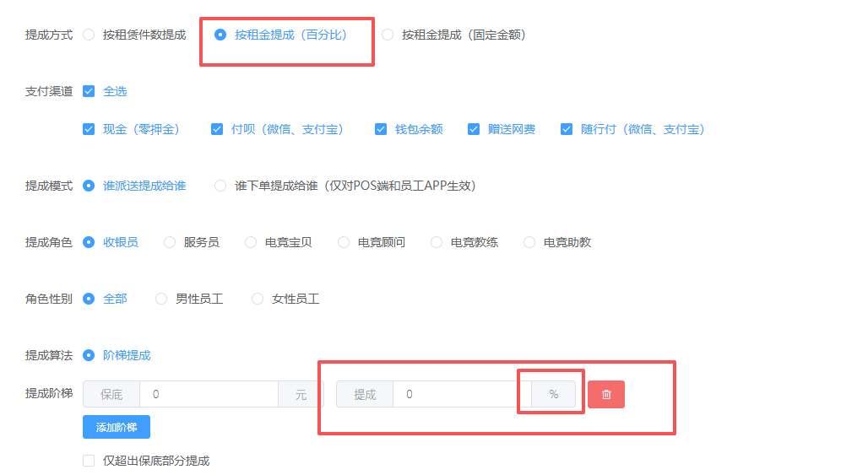The height and width of the screenshot is (475, 868).
Task: Click the 元 unit suffix
Action: tap(301, 394)
